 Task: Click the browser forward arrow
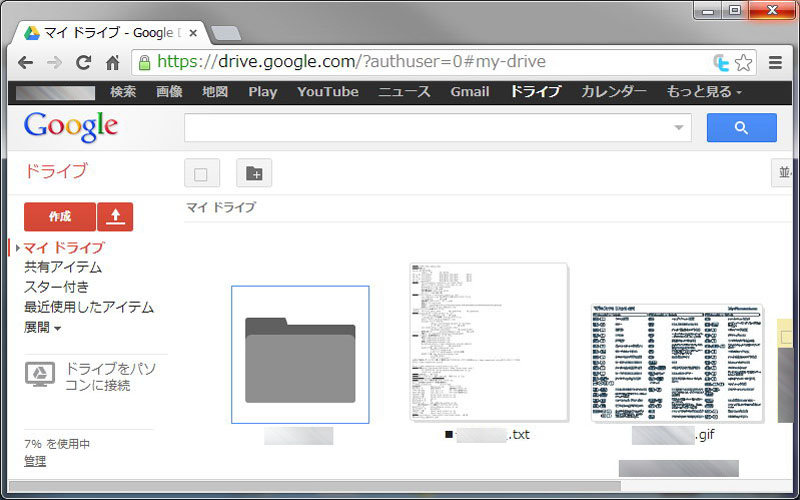pyautogui.click(x=54, y=63)
